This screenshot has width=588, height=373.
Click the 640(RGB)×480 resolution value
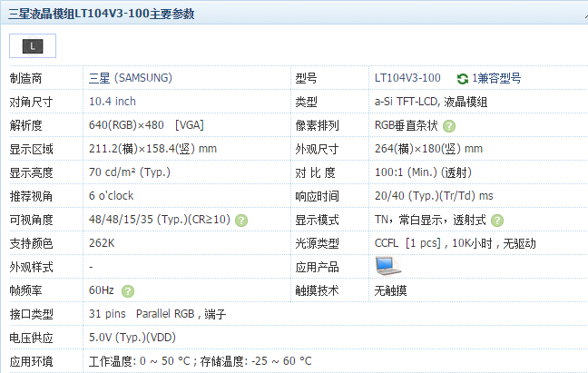point(128,125)
